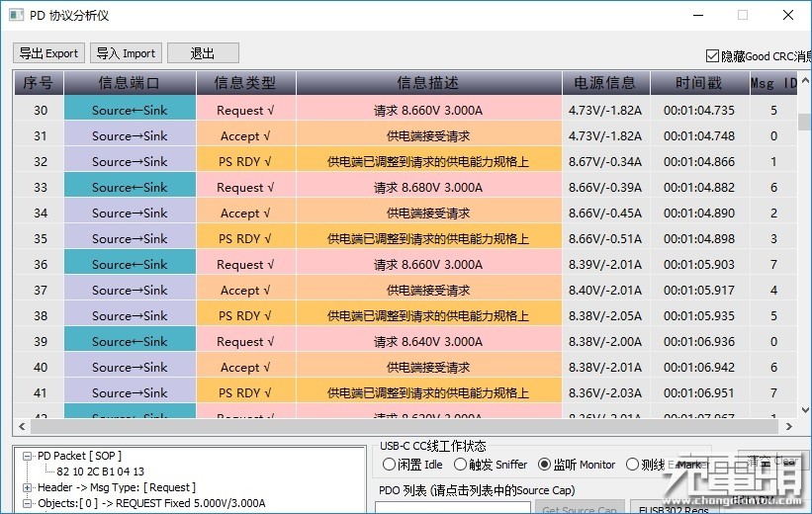This screenshot has height=514, width=812.
Task: Click the 导出 Export button
Action: click(x=48, y=53)
